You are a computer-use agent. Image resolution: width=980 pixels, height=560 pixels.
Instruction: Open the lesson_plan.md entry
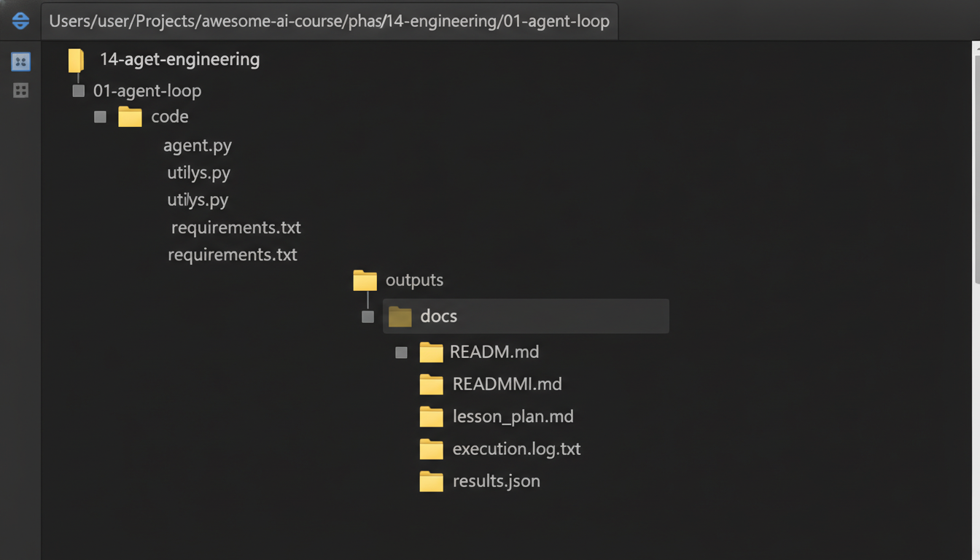coord(513,416)
